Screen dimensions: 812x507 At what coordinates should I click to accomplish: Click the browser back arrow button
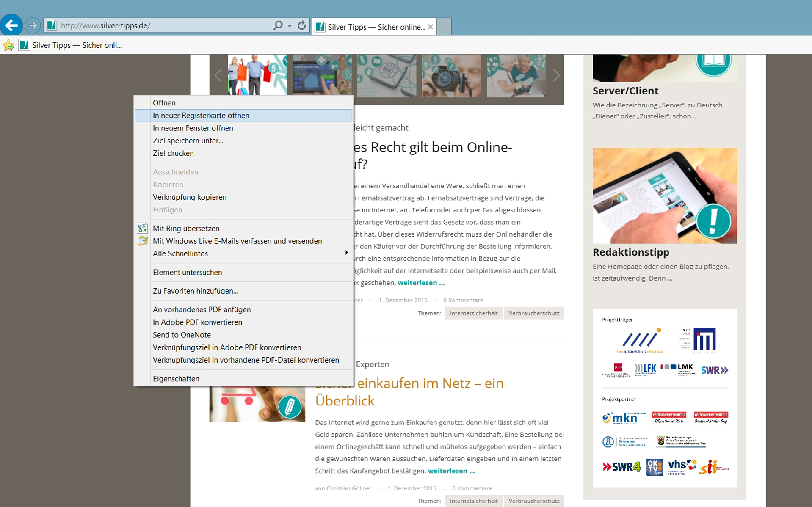coord(11,25)
